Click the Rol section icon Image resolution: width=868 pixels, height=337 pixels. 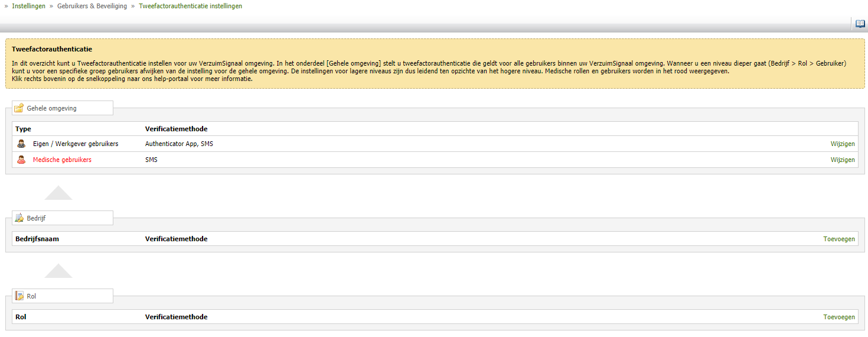coord(19,296)
